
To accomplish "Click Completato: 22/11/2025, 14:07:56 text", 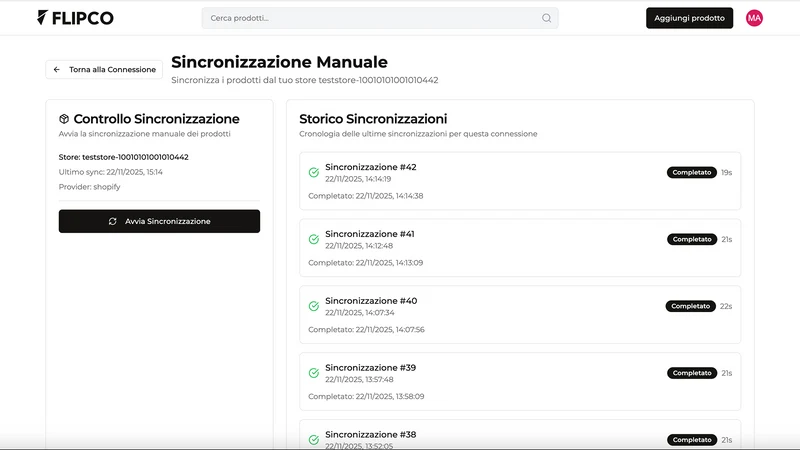I will [366, 330].
